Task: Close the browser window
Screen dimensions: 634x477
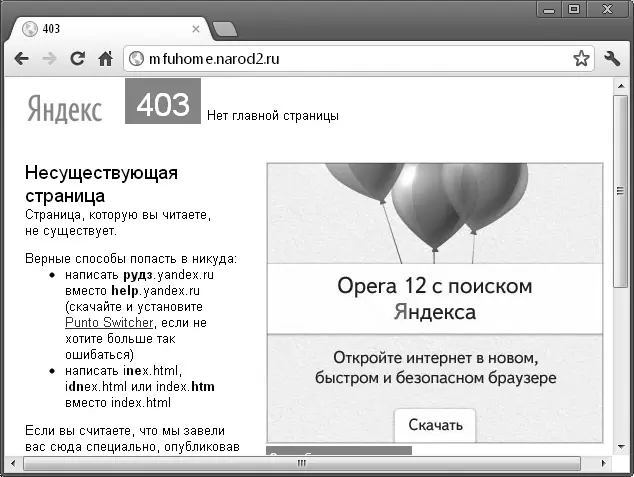Action: [607, 10]
